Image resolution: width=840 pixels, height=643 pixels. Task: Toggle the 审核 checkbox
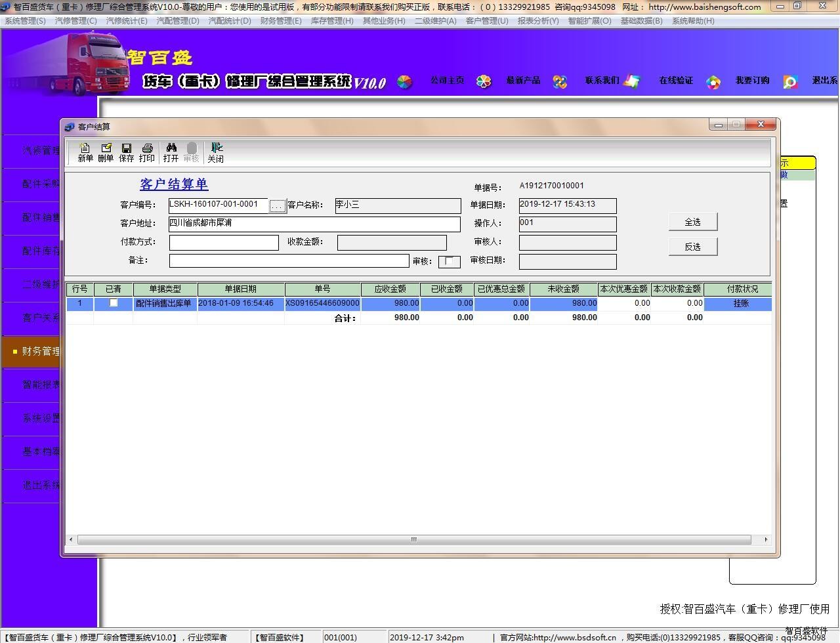click(449, 261)
